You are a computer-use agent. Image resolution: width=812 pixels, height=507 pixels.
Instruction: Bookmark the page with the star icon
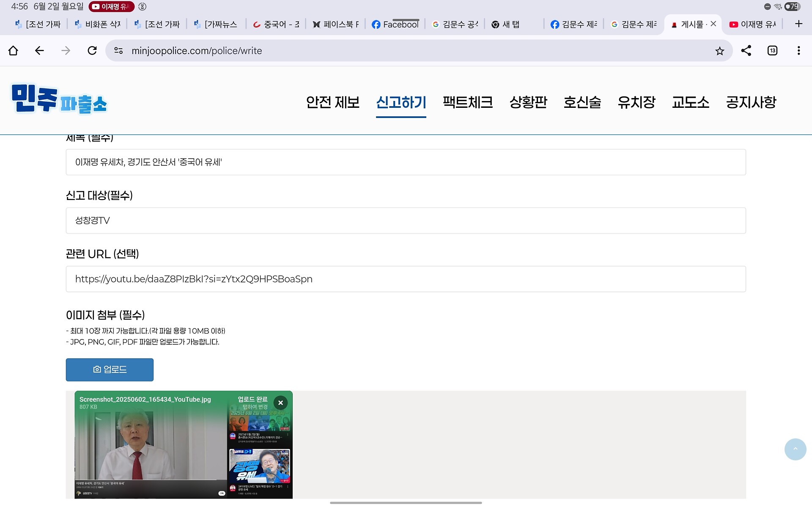719,51
